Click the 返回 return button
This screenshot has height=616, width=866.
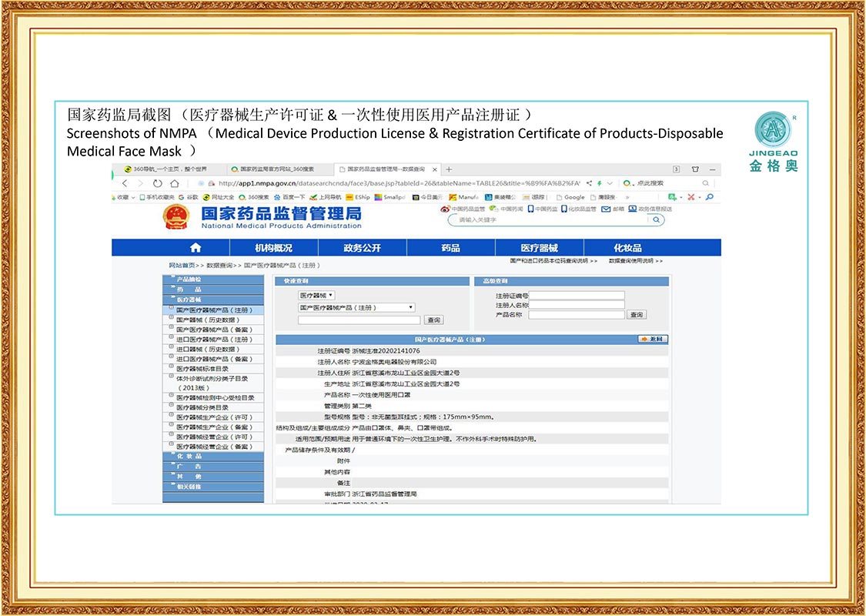653,340
